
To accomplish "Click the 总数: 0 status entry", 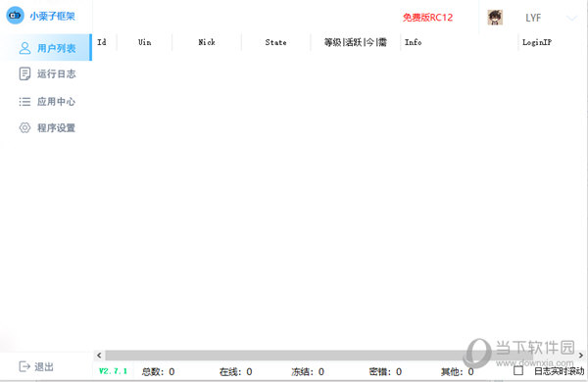I will (x=158, y=371).
